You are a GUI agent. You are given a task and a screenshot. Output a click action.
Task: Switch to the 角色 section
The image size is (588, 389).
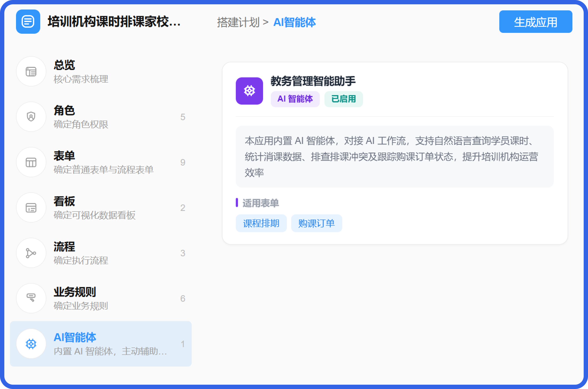[64, 110]
